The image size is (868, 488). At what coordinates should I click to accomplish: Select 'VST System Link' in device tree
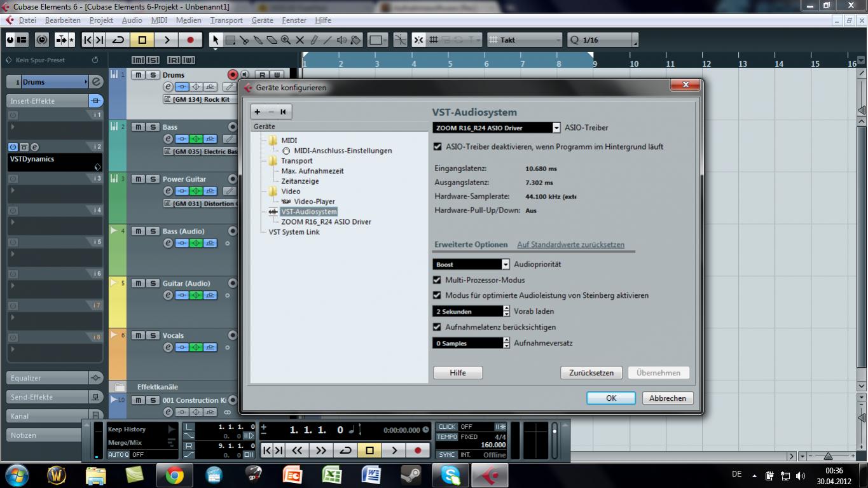click(294, 232)
